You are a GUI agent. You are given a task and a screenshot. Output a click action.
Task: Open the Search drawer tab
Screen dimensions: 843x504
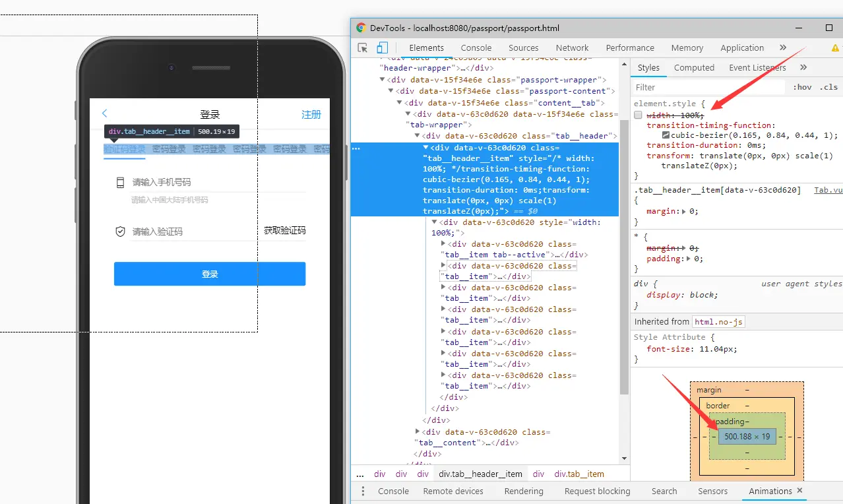[664, 491]
